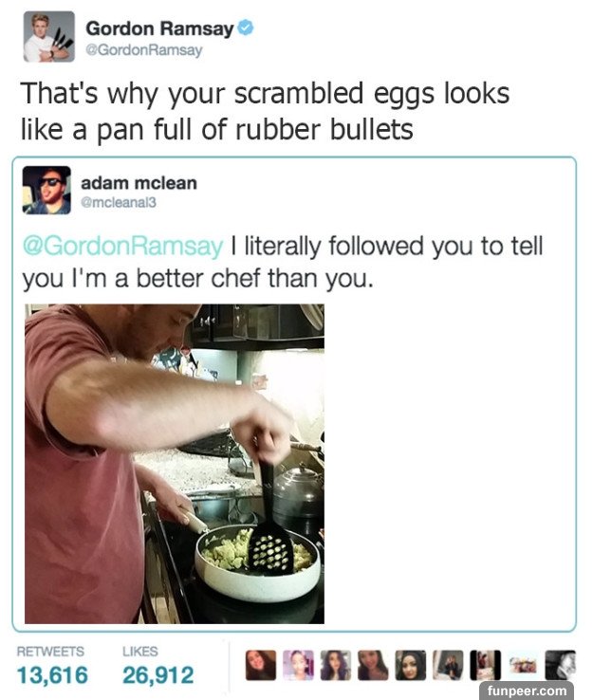Open the third liker avatar
The height and width of the screenshot is (700, 593).
(x=336, y=665)
